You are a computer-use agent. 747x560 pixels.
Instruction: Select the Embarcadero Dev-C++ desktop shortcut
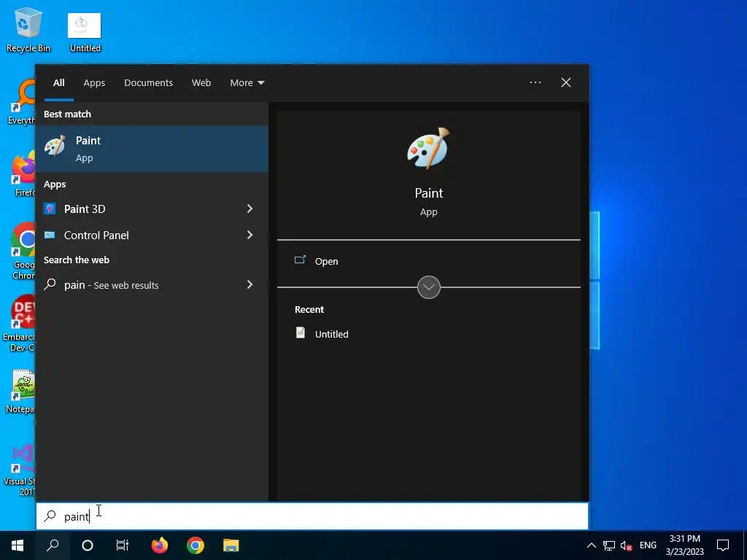click(19, 324)
